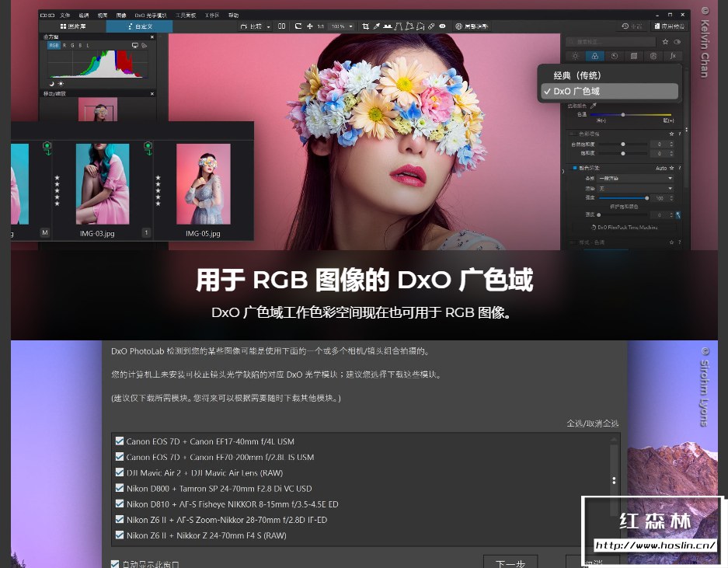728x568 pixels.
Task: Pick color eyedropper beside white balance
Action: (593, 106)
